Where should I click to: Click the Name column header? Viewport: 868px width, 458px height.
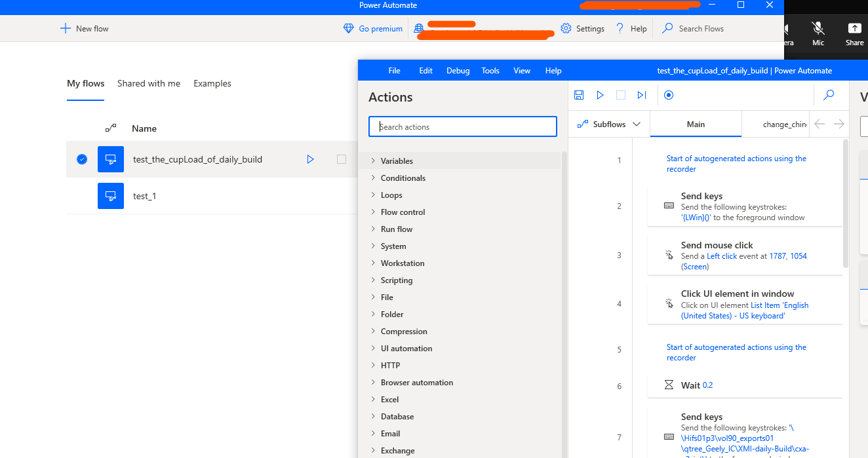[144, 128]
